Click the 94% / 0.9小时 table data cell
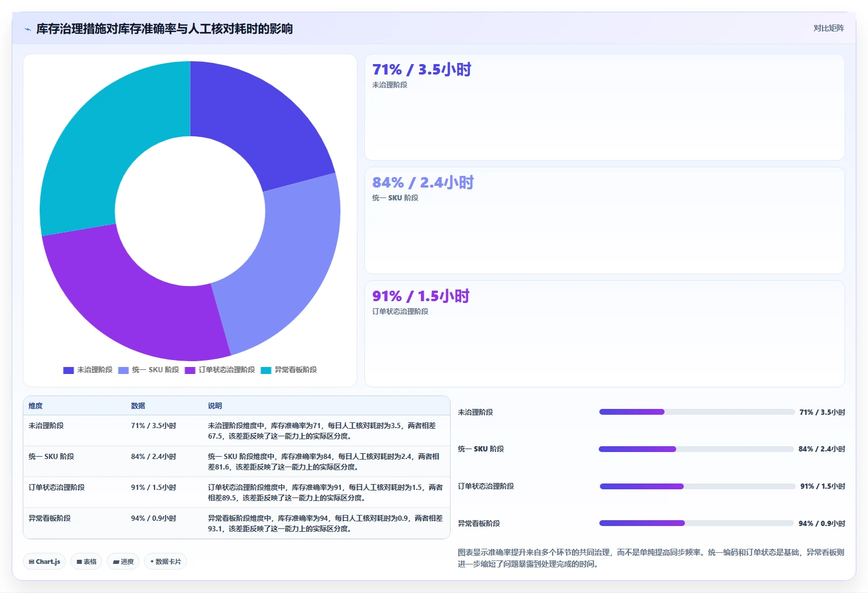868x593 pixels. 153,518
